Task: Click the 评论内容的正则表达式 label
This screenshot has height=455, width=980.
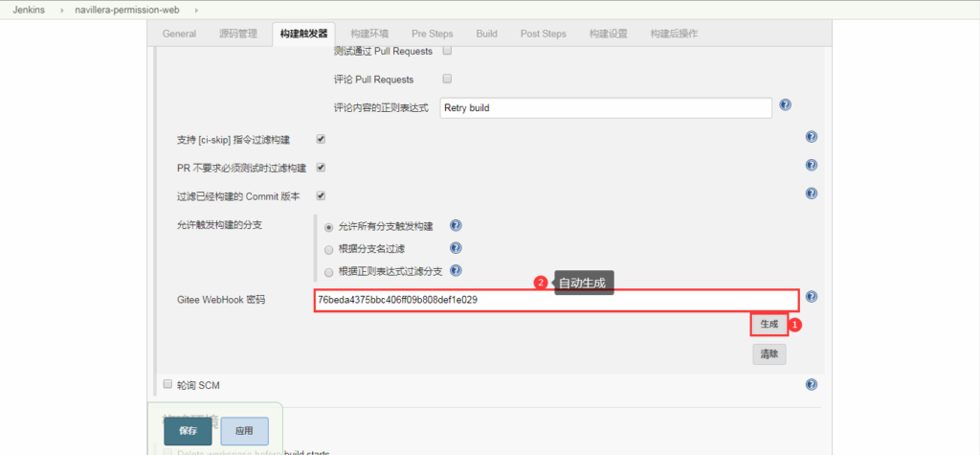Action: 381,108
